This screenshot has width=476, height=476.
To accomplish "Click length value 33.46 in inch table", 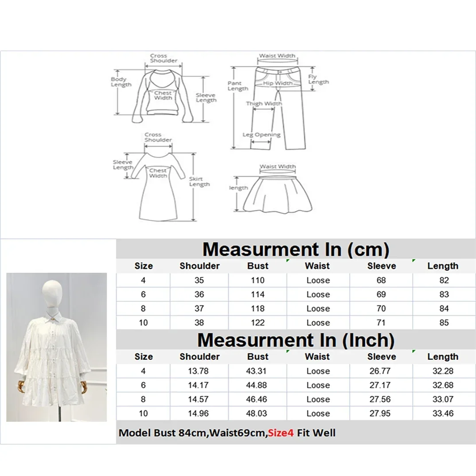I will point(443,414).
